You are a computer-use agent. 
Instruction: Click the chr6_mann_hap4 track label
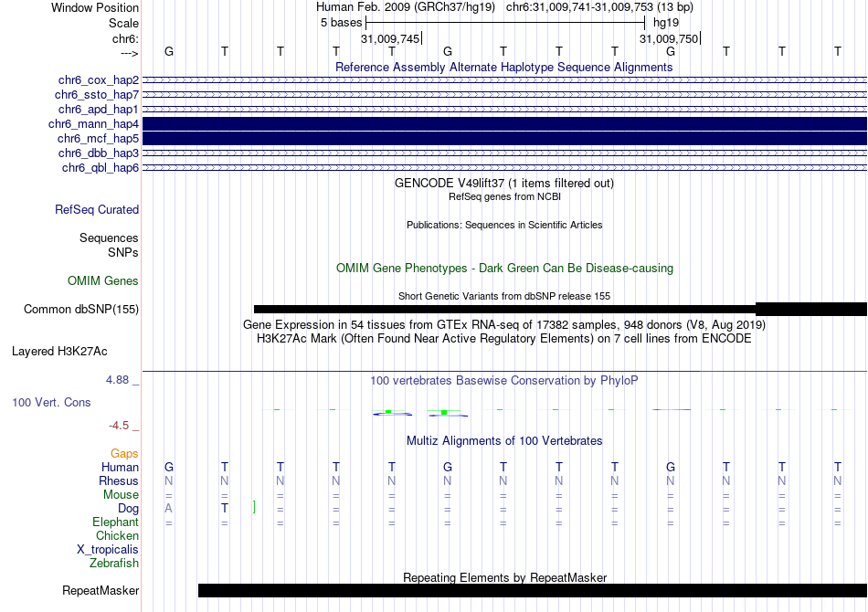point(93,124)
